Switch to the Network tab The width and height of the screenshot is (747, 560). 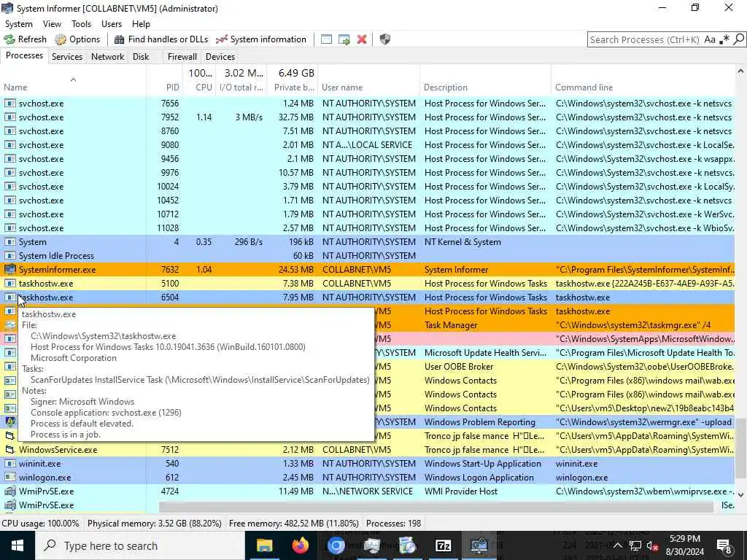[108, 57]
